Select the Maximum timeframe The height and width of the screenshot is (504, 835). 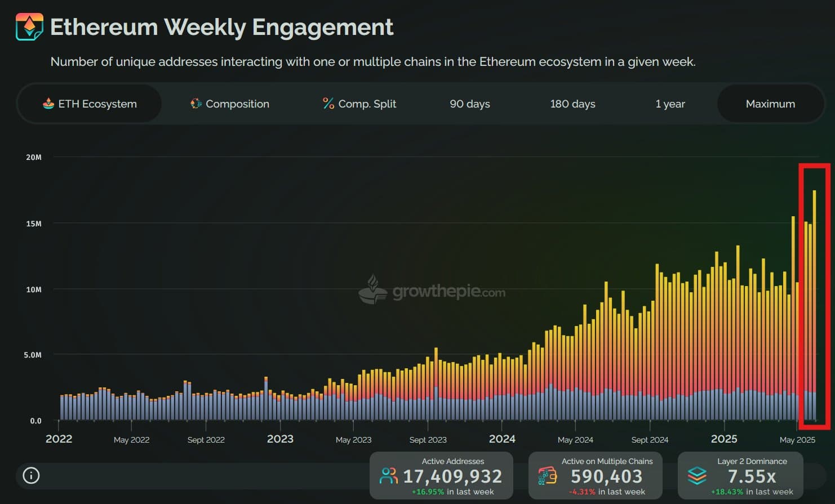pos(770,104)
